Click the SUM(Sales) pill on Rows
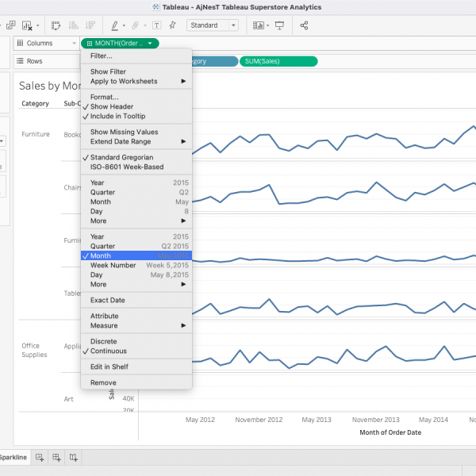This screenshot has height=476, width=476. (278, 61)
